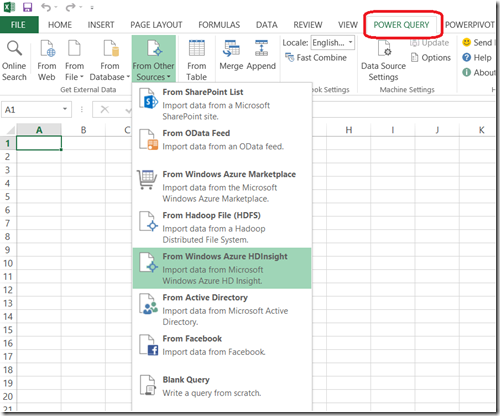Choose From Windows Azure Marketplace

(222, 186)
